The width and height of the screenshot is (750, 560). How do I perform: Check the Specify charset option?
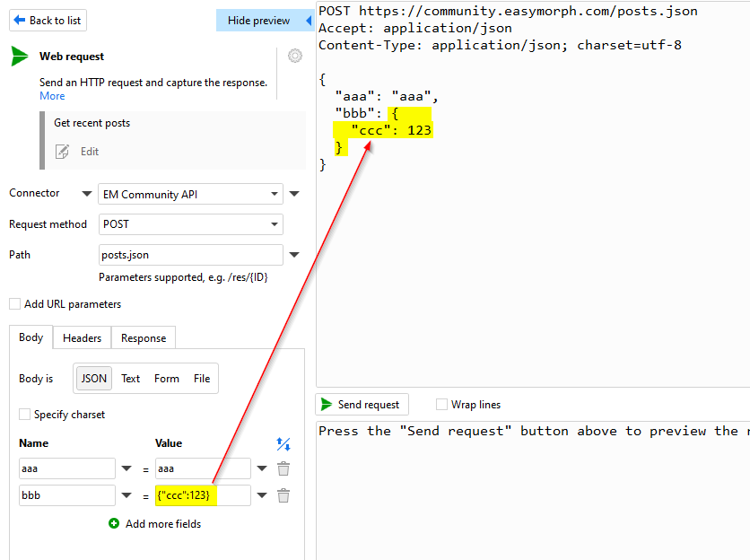24,414
